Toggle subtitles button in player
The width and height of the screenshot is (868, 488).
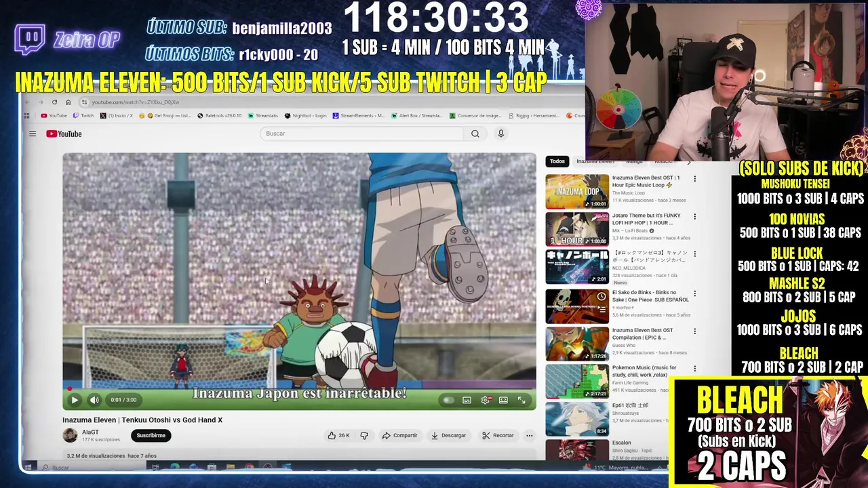coord(467,401)
